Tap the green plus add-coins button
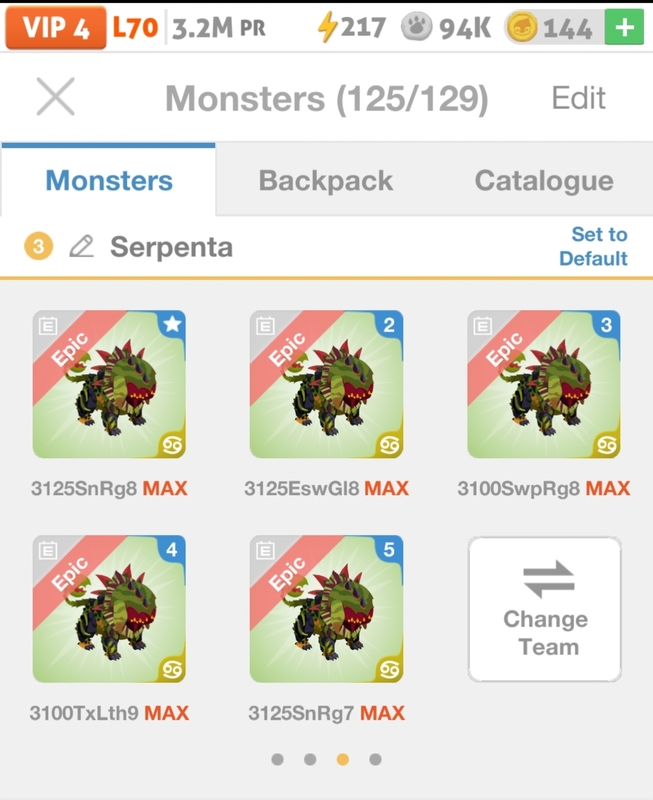This screenshot has height=800, width=653. [x=624, y=27]
